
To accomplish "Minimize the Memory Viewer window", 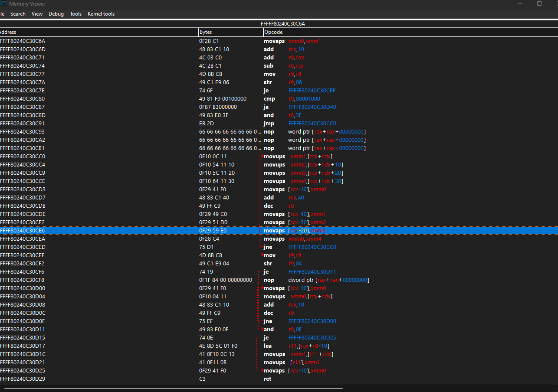I will (519, 3).
